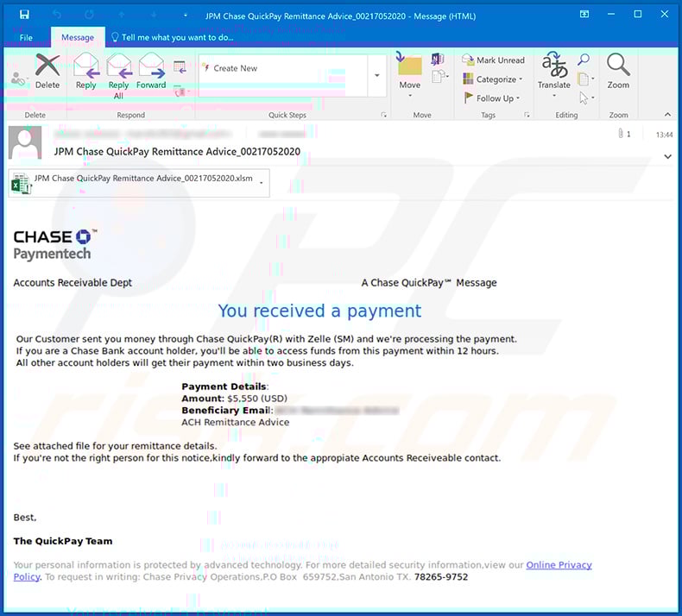Click the 'Accounts Receivable Dept' text
The image size is (682, 616).
[73, 283]
